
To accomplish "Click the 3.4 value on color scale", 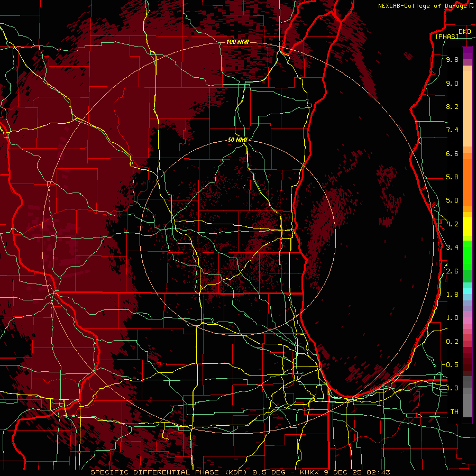I will click(452, 248).
